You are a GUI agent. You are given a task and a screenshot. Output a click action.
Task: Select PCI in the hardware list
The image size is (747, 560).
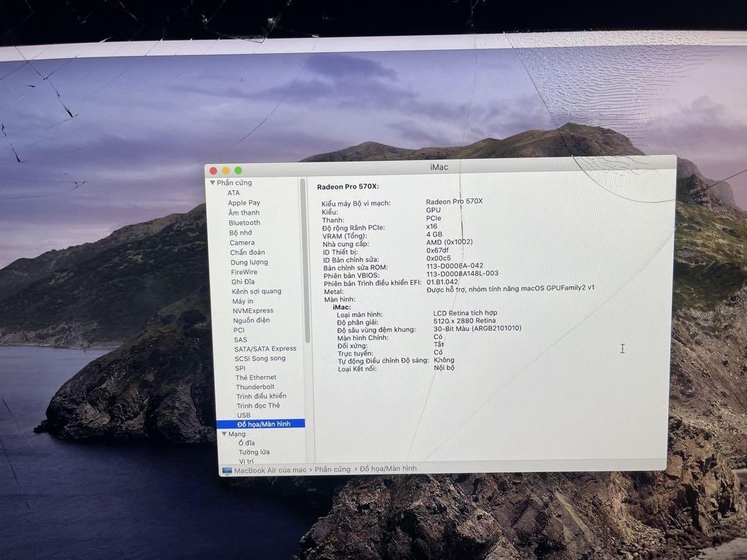(x=239, y=330)
